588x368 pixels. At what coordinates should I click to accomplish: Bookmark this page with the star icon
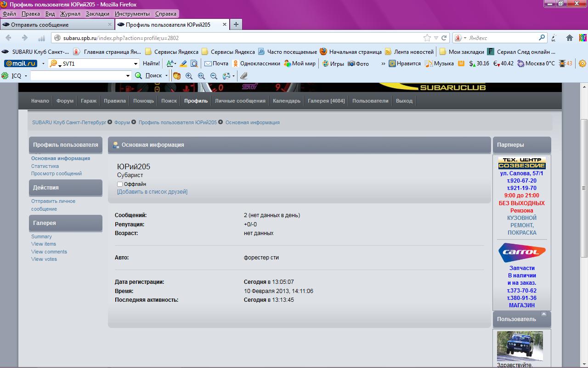tap(427, 38)
